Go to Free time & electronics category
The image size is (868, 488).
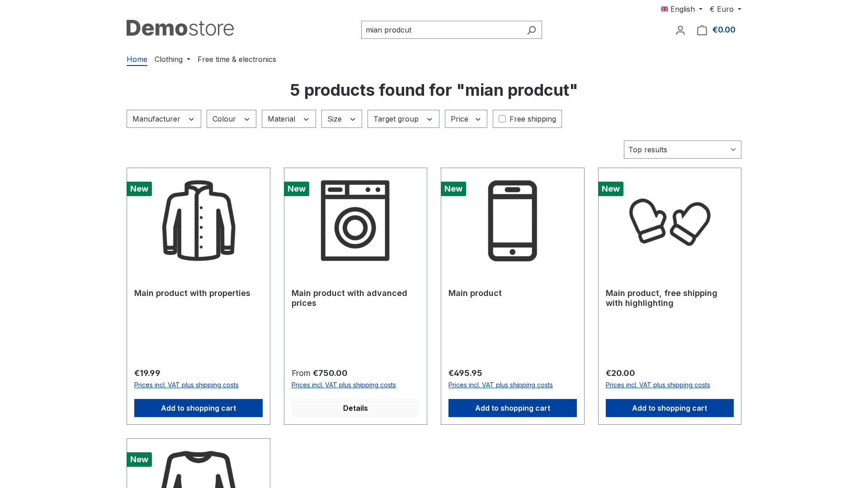point(236,59)
